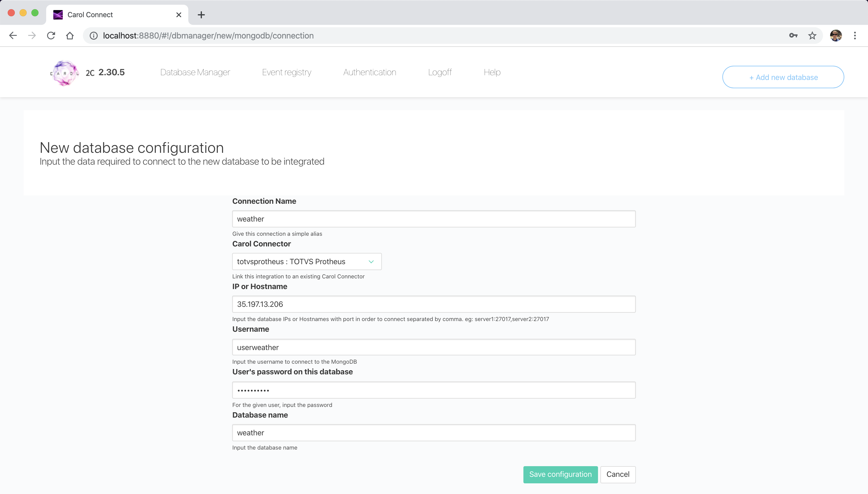
Task: Click the Carol Connector field label
Action: [x=261, y=244]
